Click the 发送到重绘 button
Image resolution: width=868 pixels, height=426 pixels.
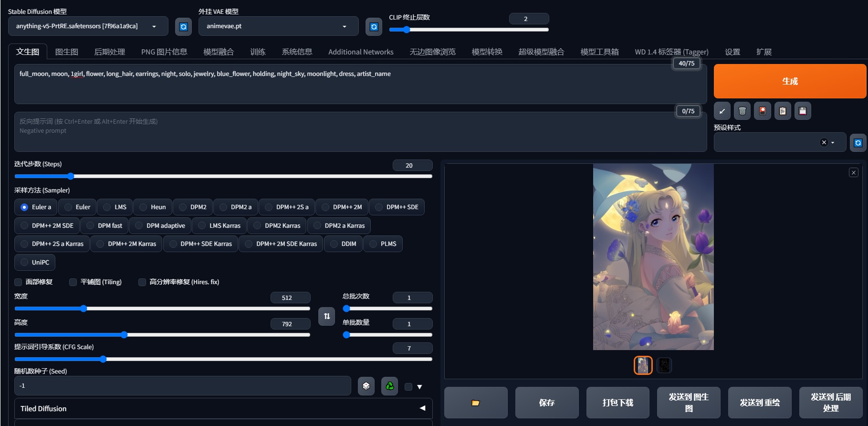coord(759,403)
